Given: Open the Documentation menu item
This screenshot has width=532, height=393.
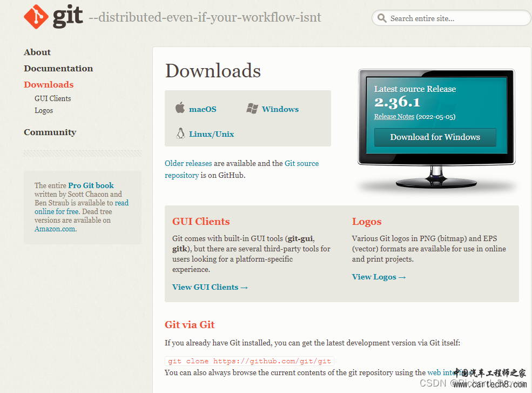Looking at the screenshot, I should click(x=58, y=68).
